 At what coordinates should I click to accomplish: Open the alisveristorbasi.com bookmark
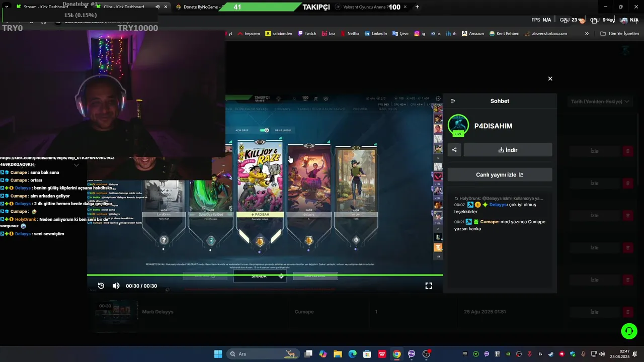(546, 34)
